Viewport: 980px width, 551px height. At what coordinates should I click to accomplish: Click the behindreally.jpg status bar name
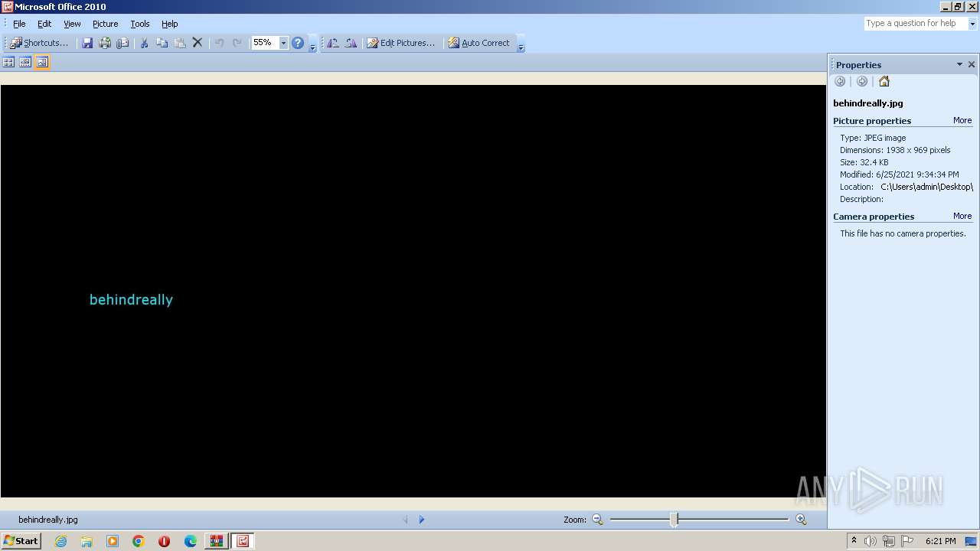point(48,520)
